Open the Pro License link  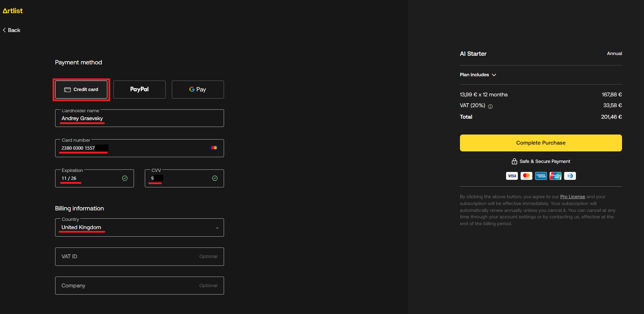[x=572, y=197]
